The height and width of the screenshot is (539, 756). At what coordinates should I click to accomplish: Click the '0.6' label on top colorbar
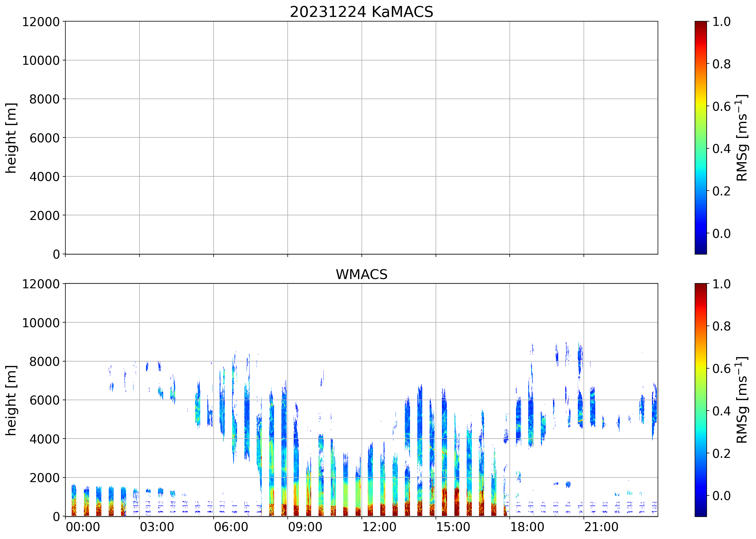(x=721, y=106)
